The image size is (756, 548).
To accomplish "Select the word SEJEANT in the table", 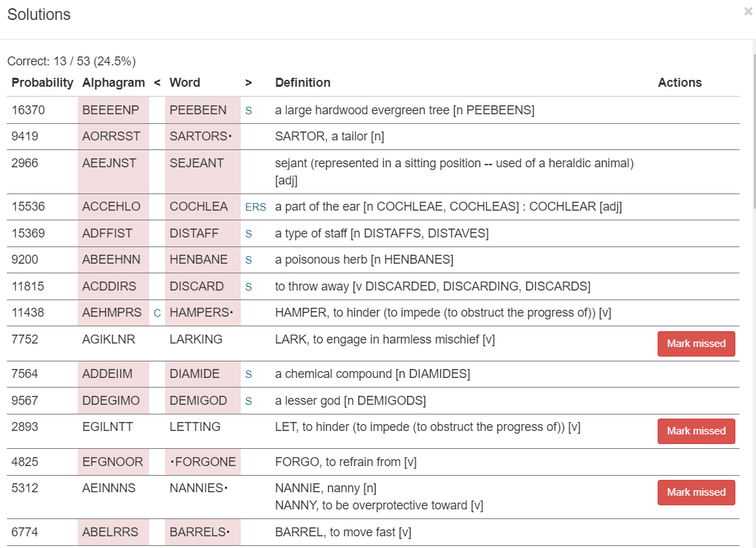I will [197, 163].
